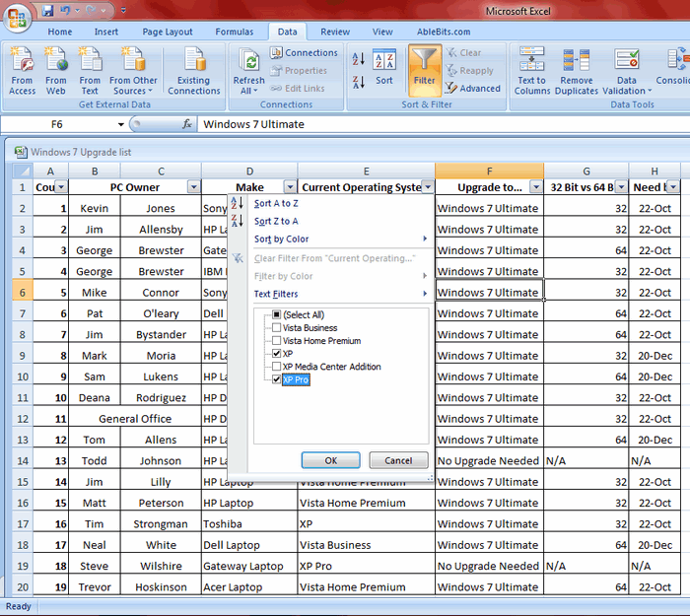Viewport: 690px width, 616px height.
Task: Click cell containing 'No Upgrade Needed' in row 14
Action: coord(489,460)
